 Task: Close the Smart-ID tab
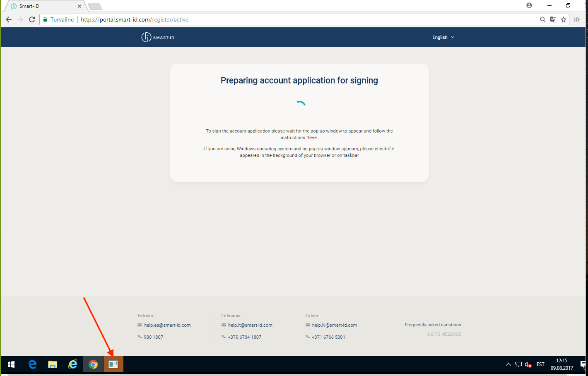click(x=80, y=6)
